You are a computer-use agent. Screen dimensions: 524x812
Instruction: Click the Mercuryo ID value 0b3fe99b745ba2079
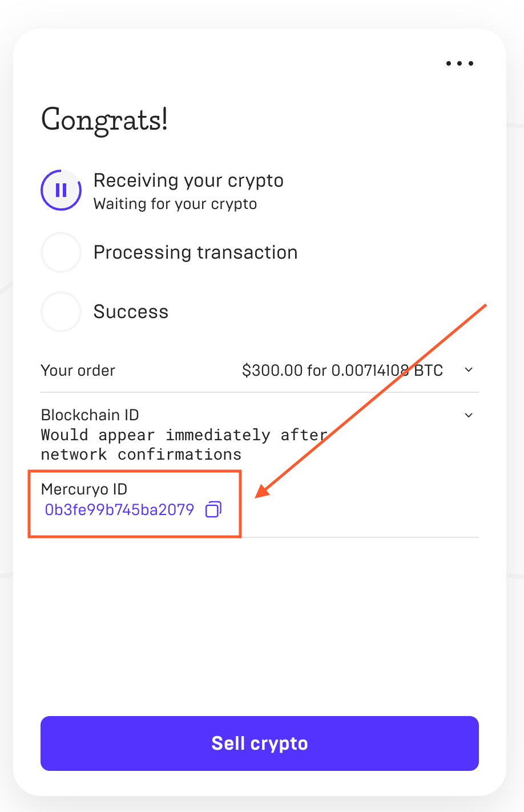click(x=119, y=509)
